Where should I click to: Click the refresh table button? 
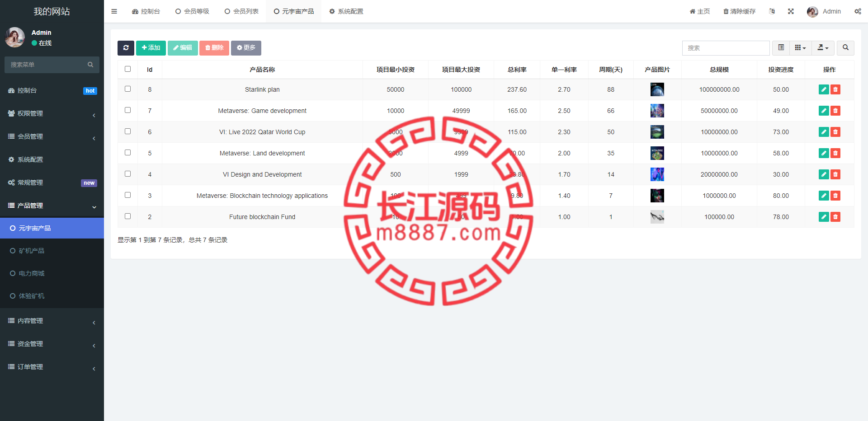(126, 48)
